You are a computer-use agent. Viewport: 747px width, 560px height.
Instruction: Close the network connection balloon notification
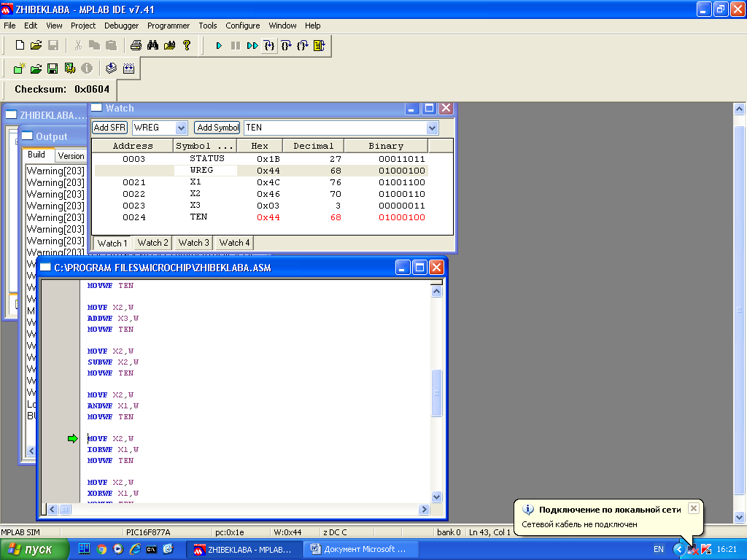click(x=694, y=508)
